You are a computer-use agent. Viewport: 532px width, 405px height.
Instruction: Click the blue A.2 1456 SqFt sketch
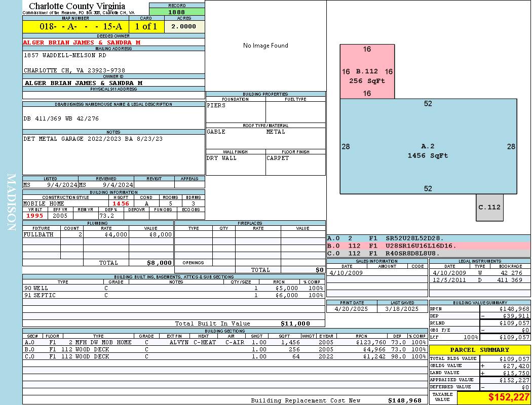click(429, 146)
